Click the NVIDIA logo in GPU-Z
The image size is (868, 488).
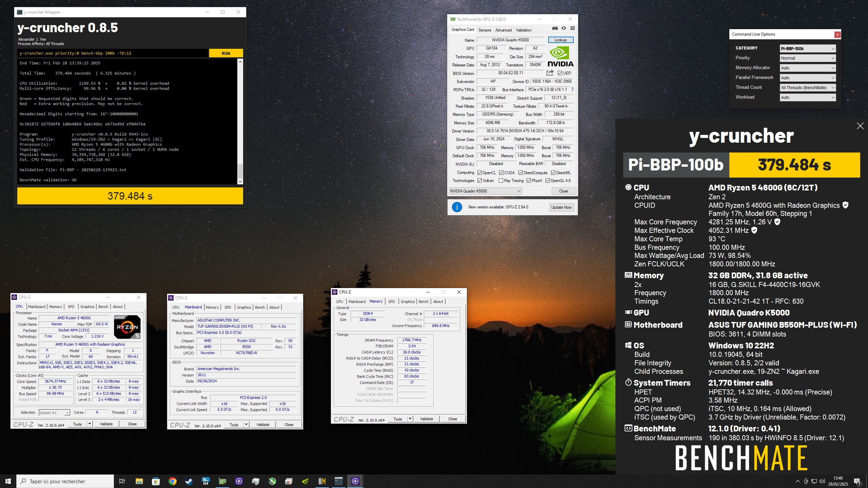point(560,57)
